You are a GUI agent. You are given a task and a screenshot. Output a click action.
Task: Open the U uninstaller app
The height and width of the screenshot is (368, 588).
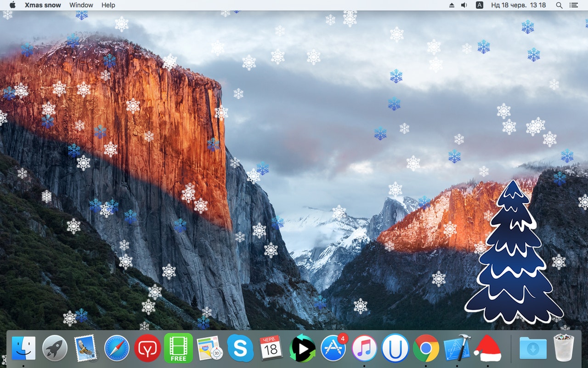coord(395,350)
